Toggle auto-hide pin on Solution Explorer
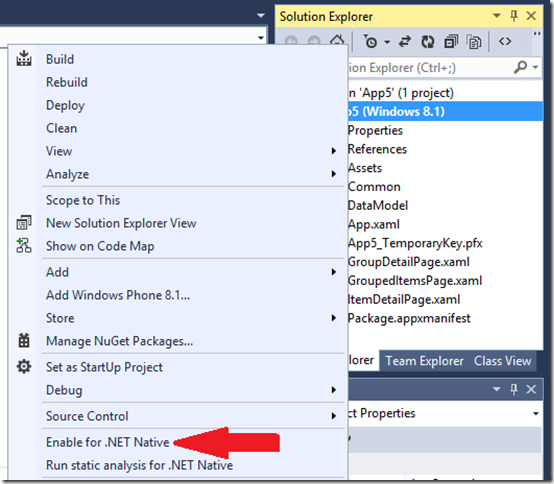This screenshot has height=484, width=554. (514, 16)
